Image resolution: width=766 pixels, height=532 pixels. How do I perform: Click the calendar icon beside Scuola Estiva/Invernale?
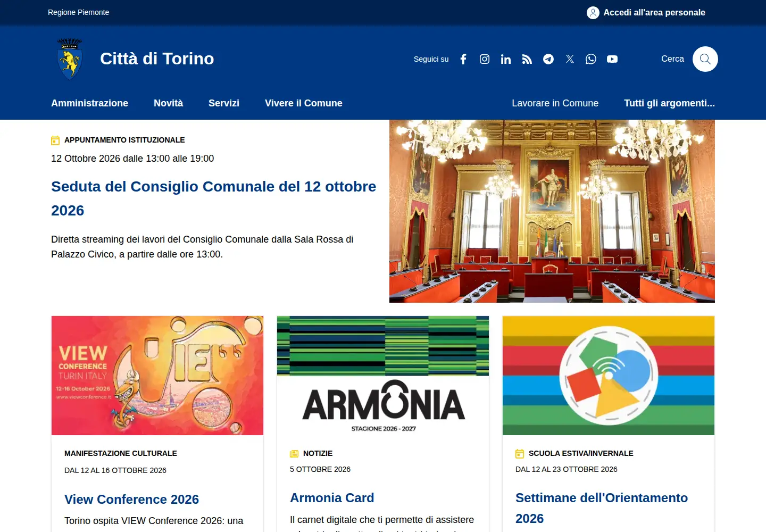[520, 454]
